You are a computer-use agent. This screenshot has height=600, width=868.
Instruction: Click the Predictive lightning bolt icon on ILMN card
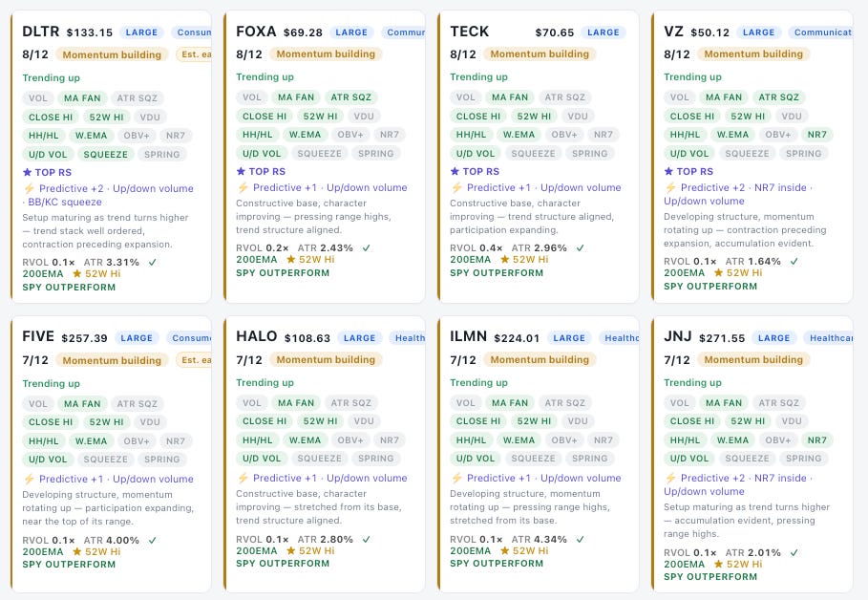coord(456,478)
